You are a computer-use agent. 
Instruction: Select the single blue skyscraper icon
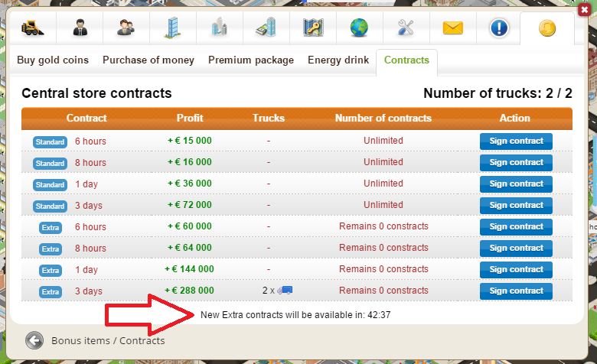173,29
